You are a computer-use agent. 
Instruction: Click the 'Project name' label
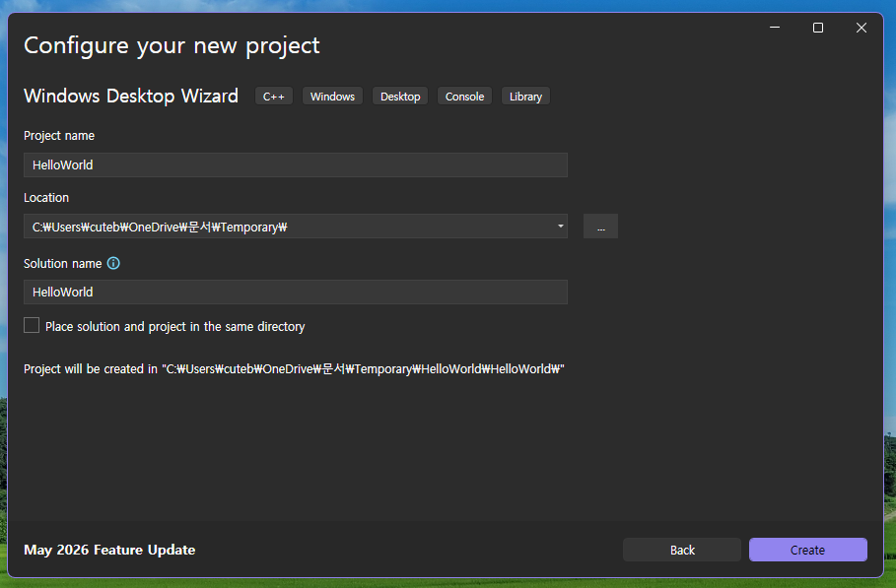point(59,136)
